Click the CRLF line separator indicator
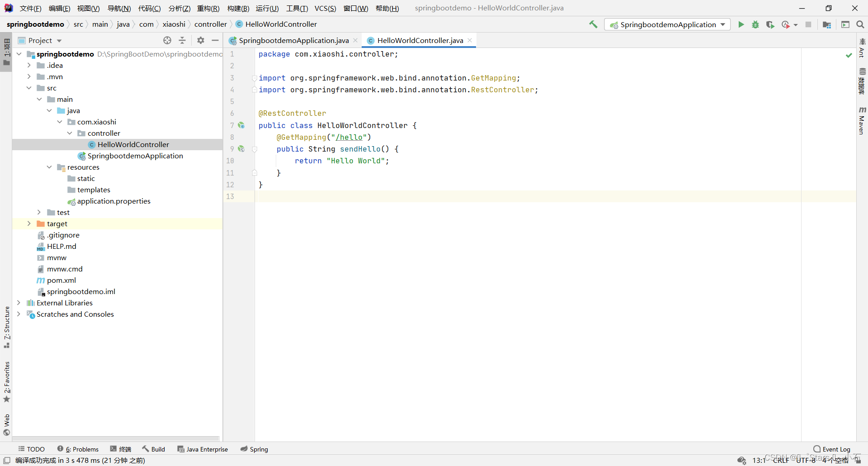The width and height of the screenshot is (868, 466). coord(781,460)
